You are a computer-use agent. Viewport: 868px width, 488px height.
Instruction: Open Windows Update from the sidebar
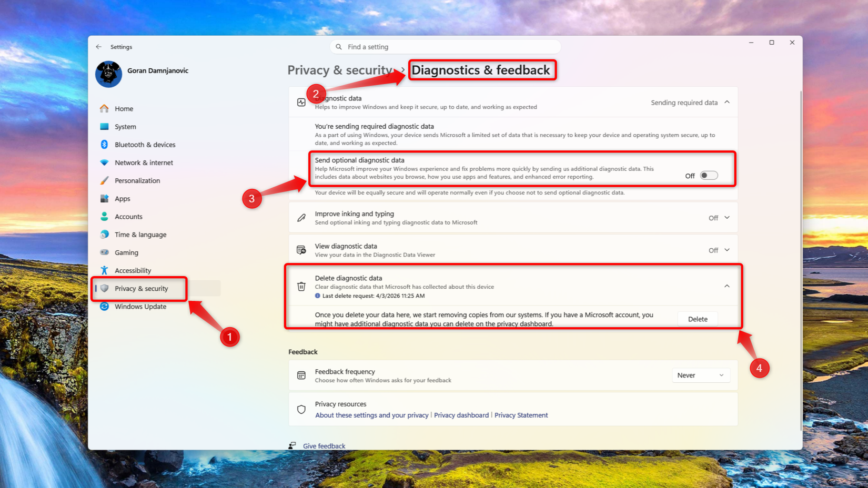click(140, 306)
